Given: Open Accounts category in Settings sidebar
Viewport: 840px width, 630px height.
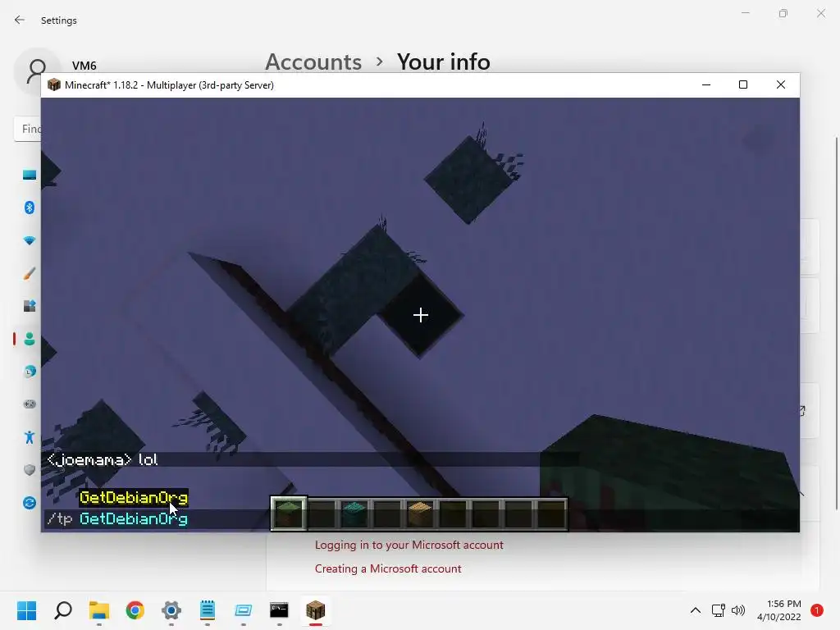Looking at the screenshot, I should point(29,339).
